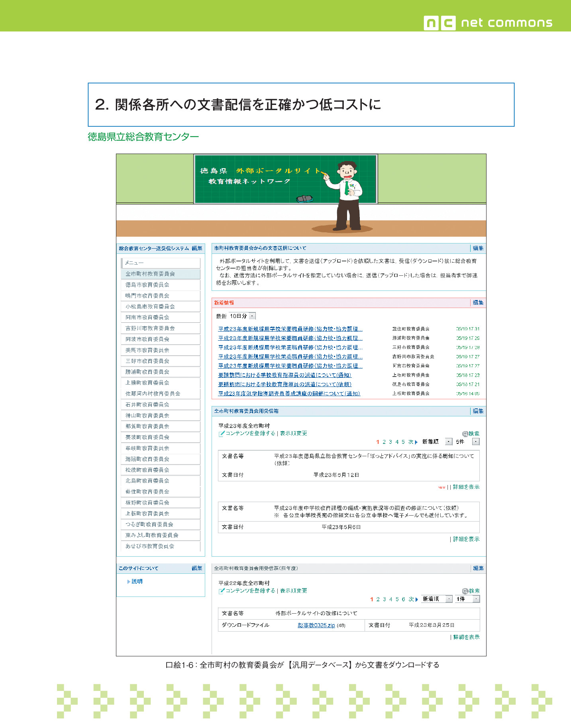Select つるぎ町教育委員会 in the menu
571x728 pixels.
coord(161,525)
